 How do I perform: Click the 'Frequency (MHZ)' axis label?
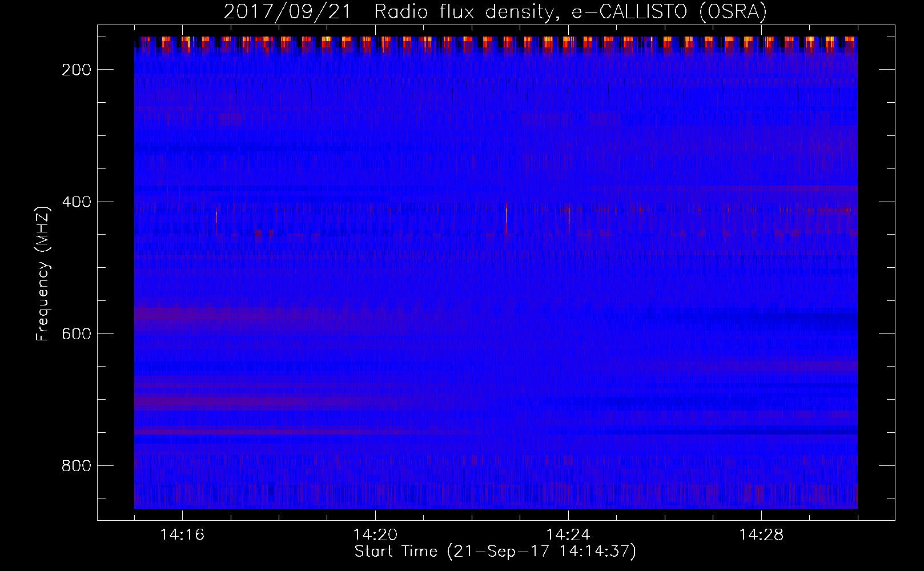point(43,274)
